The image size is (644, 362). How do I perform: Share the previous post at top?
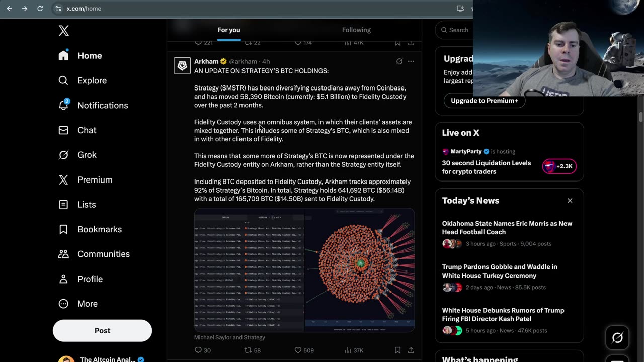[411, 43]
